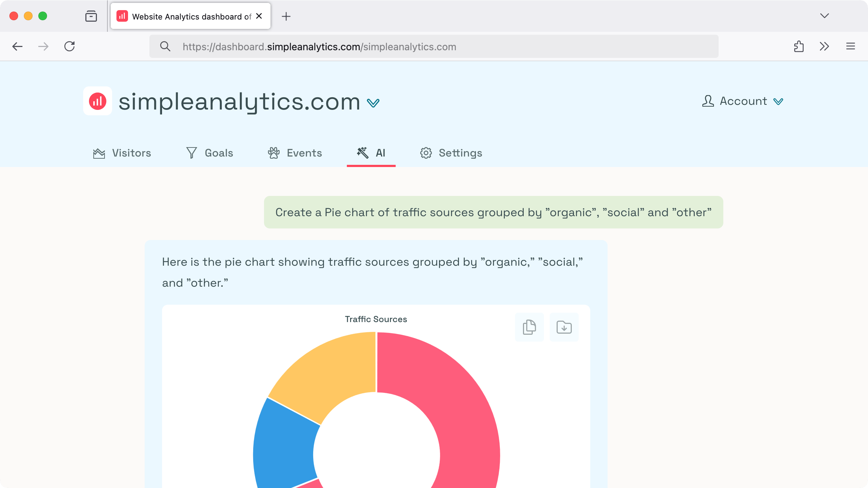Switch to the Goals tab
The width and height of the screenshot is (868, 488).
[209, 153]
